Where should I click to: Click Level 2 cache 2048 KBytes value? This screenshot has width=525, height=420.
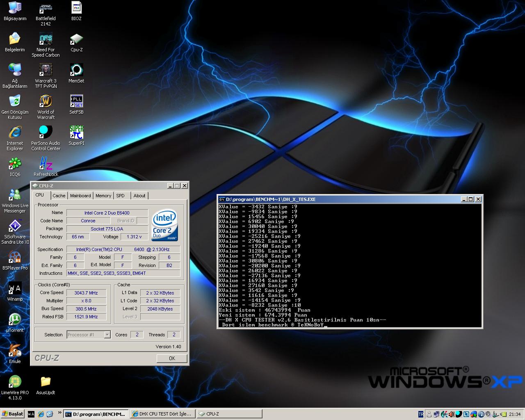160,309
